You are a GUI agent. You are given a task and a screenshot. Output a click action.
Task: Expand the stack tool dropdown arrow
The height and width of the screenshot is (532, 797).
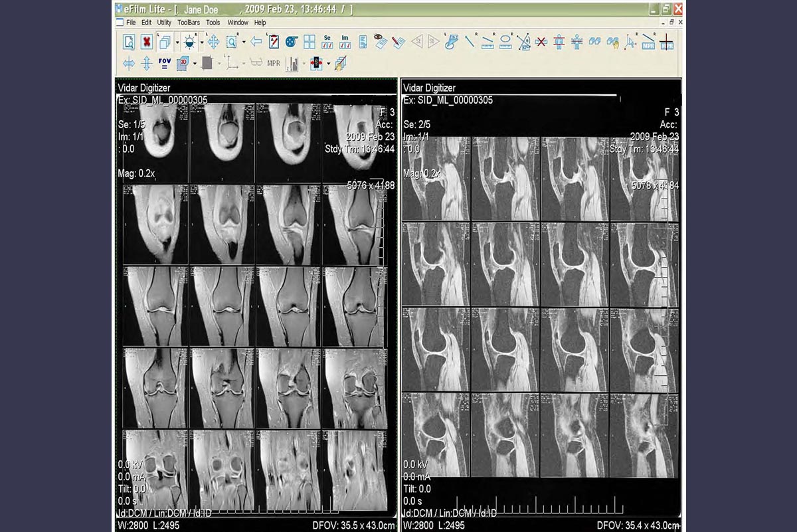(x=177, y=42)
